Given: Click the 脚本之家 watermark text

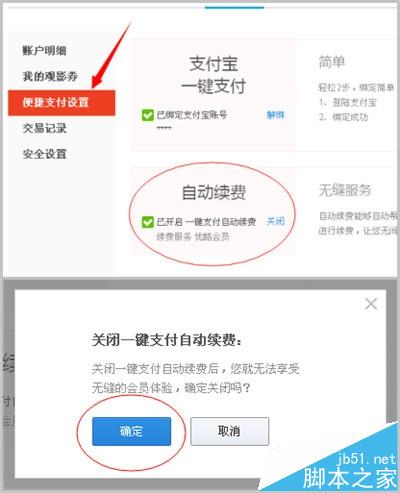Looking at the screenshot, I should click(x=350, y=479).
